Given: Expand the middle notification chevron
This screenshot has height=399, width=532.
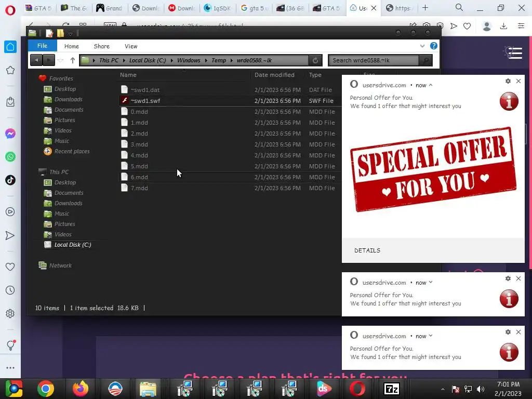Looking at the screenshot, I should pos(431,282).
